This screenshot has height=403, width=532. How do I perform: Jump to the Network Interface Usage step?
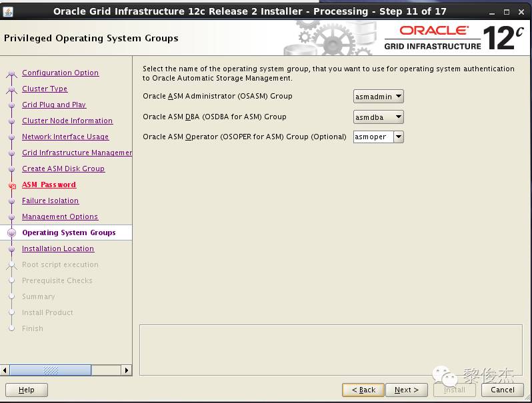coord(65,137)
